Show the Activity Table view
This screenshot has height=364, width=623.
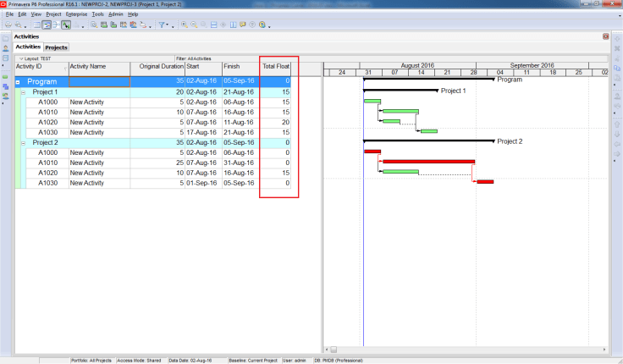[36, 25]
